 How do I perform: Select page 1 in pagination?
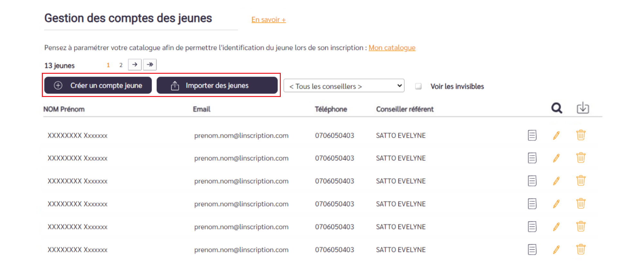108,65
